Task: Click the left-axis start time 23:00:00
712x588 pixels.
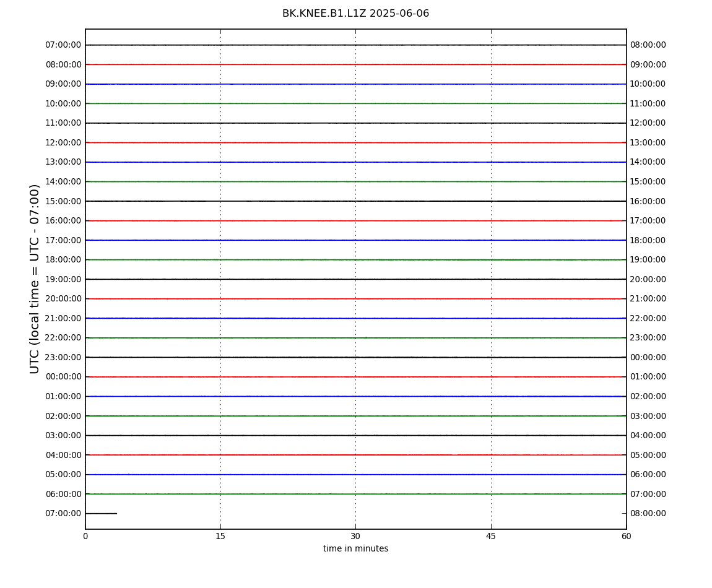Action: 64,357
